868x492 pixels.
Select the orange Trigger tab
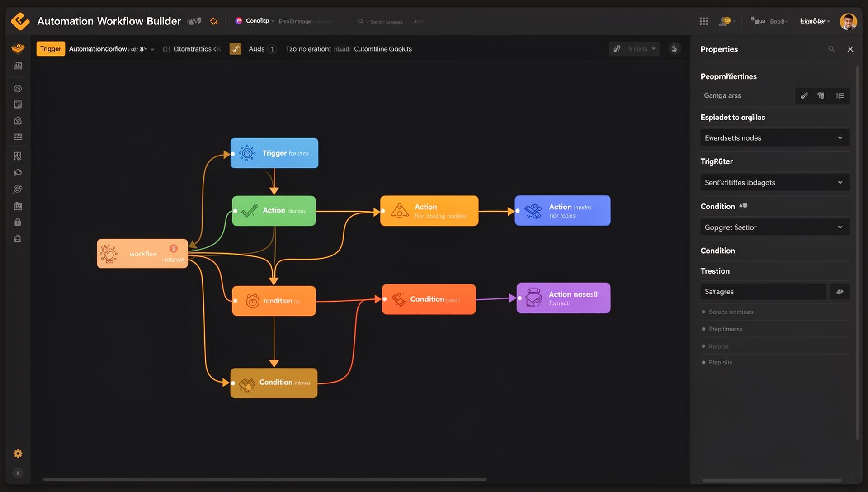click(51, 49)
